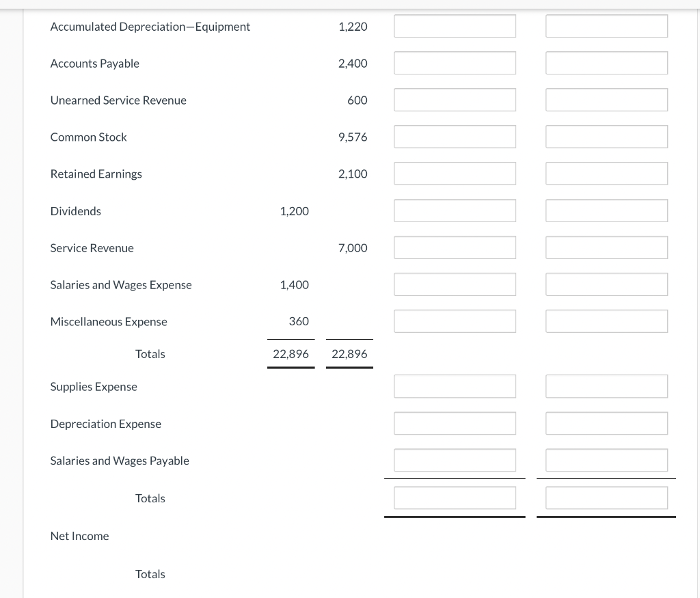Click the credit input field for Dividends

tap(606, 210)
